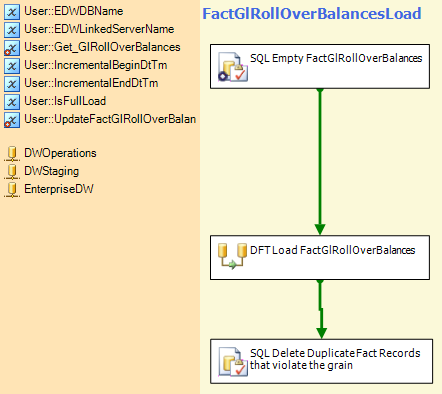The width and height of the screenshot is (442, 394).
Task: Select the SQL Empty FactGlRollOverBalances task box
Action: click(320, 66)
